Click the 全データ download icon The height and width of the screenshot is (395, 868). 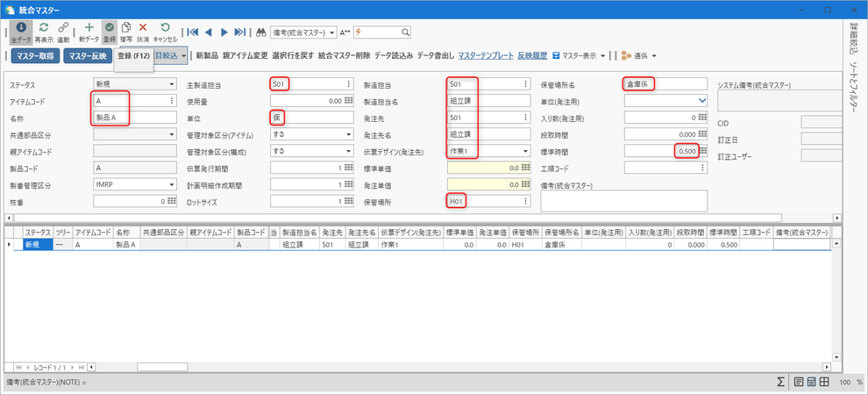coord(21,27)
